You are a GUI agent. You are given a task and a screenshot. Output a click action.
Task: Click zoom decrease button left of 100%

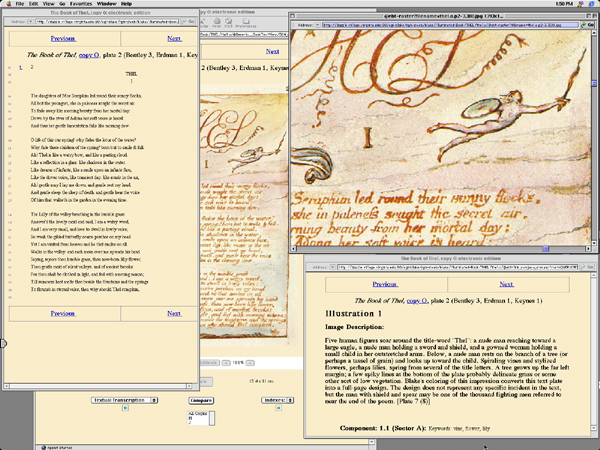[226, 363]
